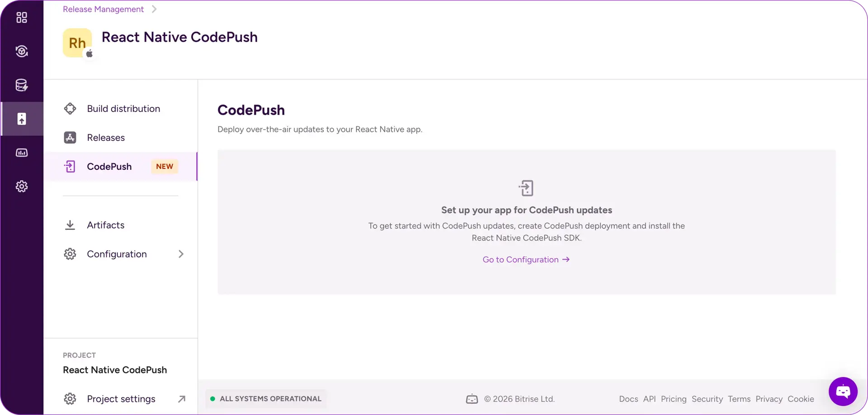Click the Privacy footer link
868x415 pixels.
coord(769,399)
